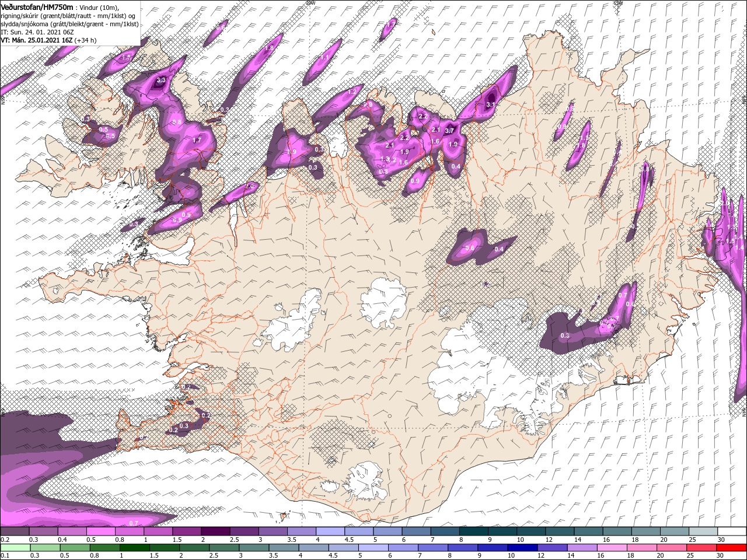Pick the bright red swatch at rain scale 30
This screenshot has height=560, width=747.
coord(732,548)
